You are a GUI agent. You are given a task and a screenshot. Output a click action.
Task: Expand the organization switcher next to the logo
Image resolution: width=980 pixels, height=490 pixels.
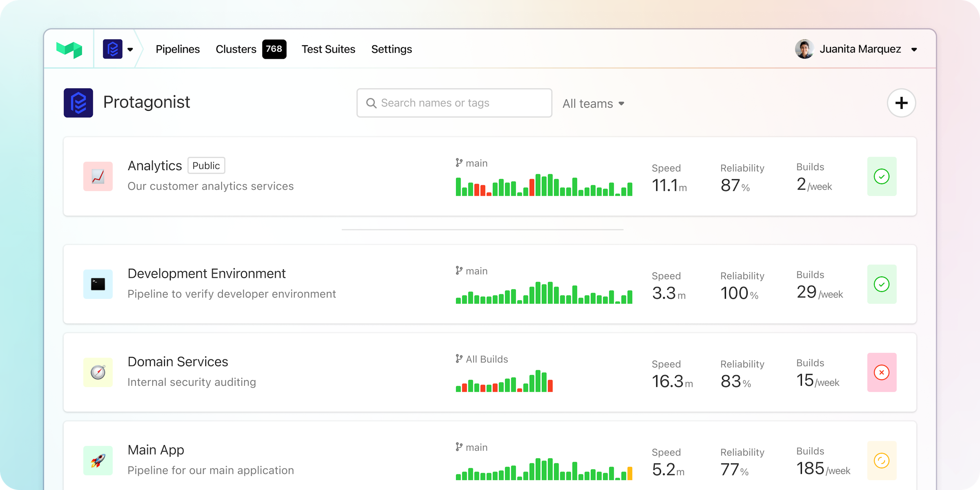click(130, 49)
